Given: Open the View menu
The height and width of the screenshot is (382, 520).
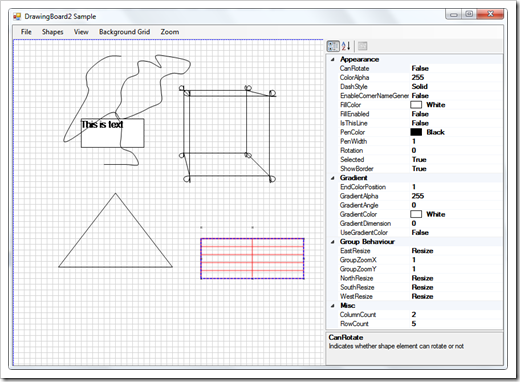Looking at the screenshot, I should pyautogui.click(x=81, y=32).
